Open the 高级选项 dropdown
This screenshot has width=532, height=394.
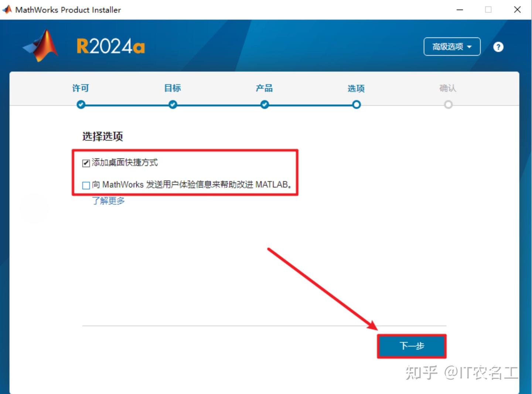click(x=452, y=47)
